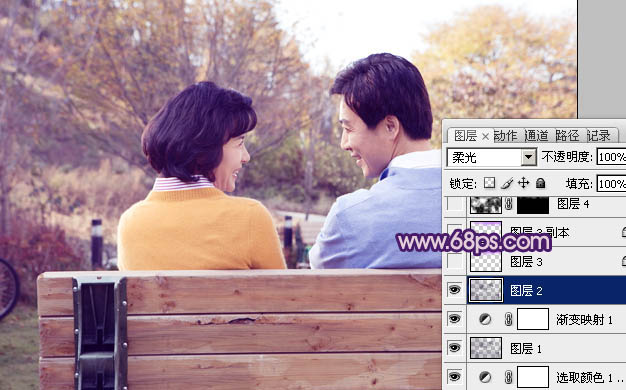The width and height of the screenshot is (626, 390).
Task: Open the 柔光 blend mode dropdown arrow
Action: click(x=529, y=157)
